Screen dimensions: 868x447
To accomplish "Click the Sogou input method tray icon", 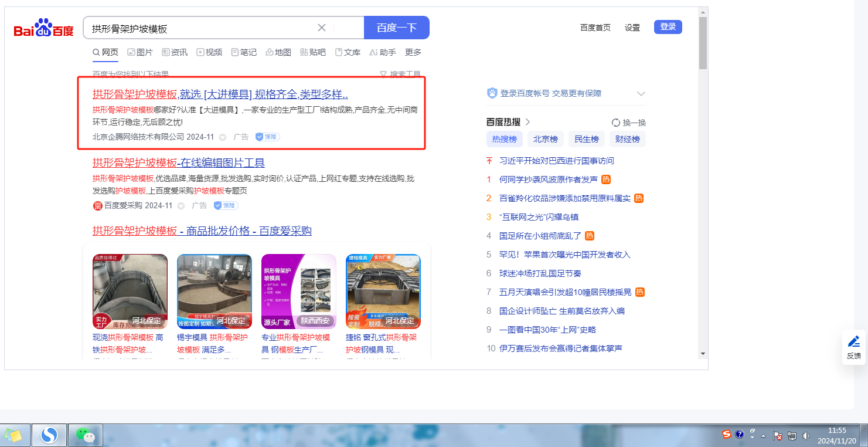I will (x=727, y=434).
